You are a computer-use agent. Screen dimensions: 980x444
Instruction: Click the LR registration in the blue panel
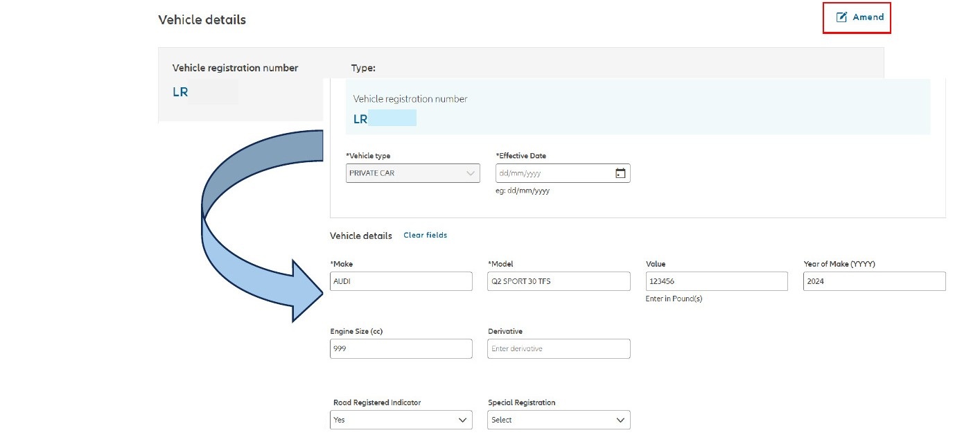click(360, 119)
